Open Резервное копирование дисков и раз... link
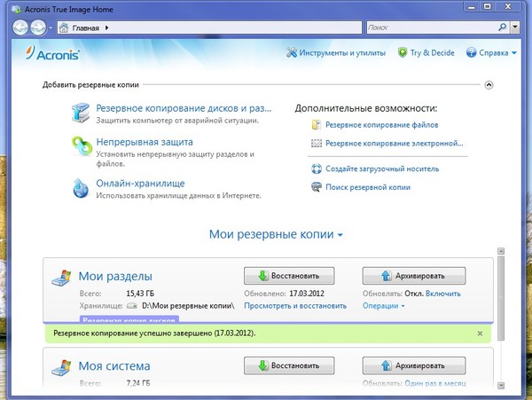The width and height of the screenshot is (532, 400). pyautogui.click(x=184, y=108)
